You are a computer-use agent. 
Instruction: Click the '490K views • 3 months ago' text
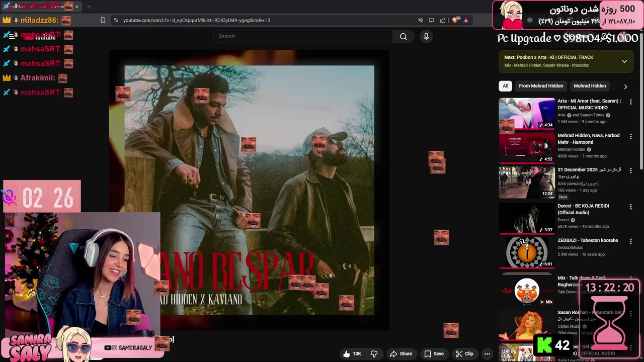click(582, 156)
